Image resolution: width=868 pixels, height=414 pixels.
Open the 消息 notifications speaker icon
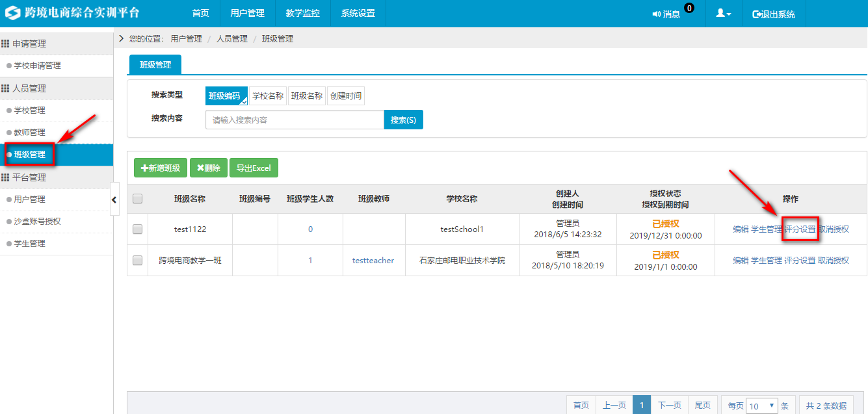[x=657, y=14]
